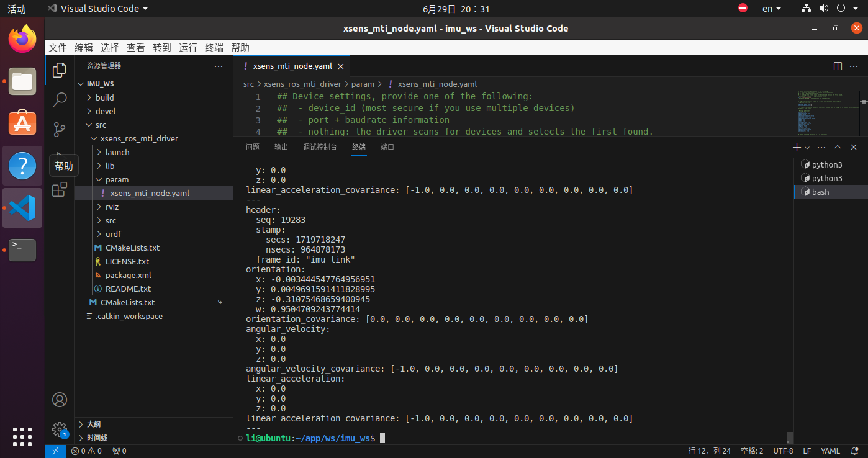Open the Search view in activity bar
This screenshot has height=458, width=868.
(x=60, y=99)
